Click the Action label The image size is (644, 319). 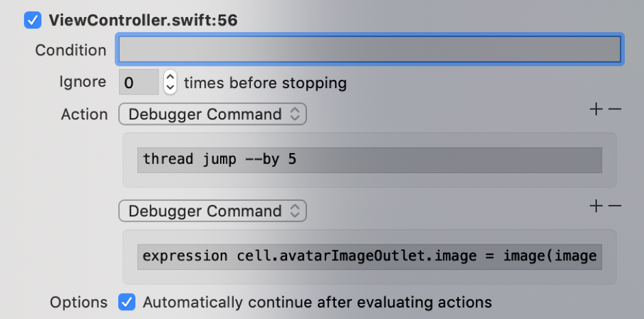[84, 115]
